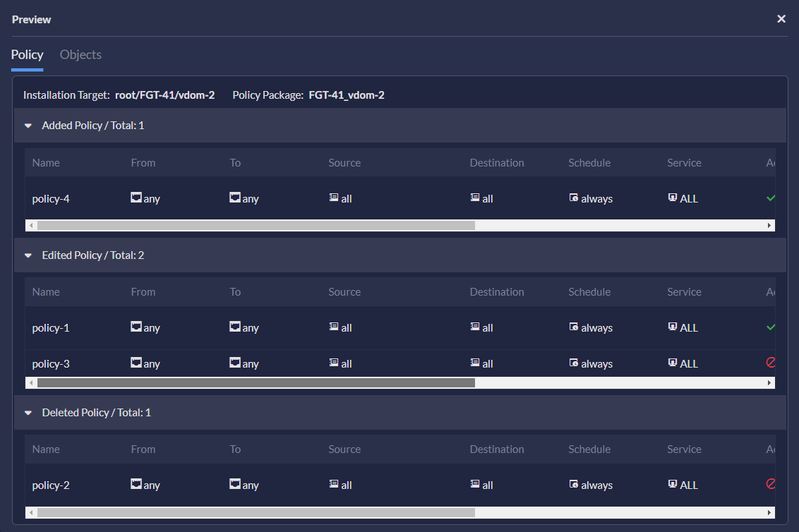This screenshot has width=799, height=532.
Task: Select the policy-3 name cell
Action: [51, 364]
